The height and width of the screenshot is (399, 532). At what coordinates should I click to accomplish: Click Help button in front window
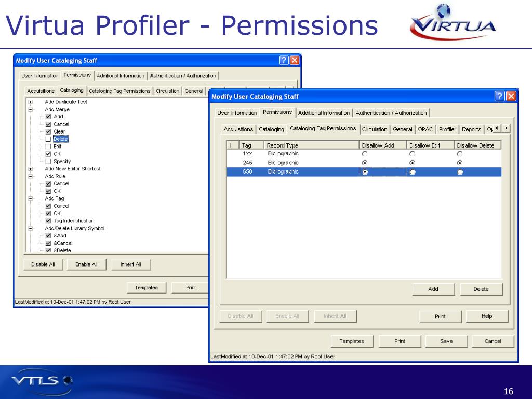(486, 316)
